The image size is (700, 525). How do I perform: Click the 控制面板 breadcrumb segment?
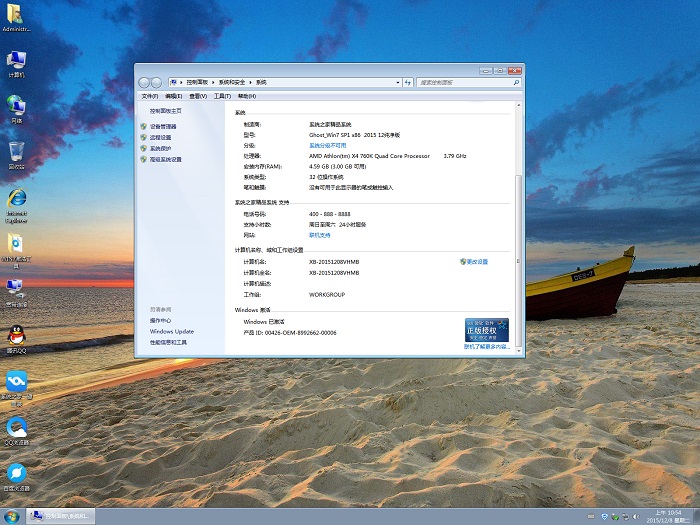pyautogui.click(x=197, y=82)
